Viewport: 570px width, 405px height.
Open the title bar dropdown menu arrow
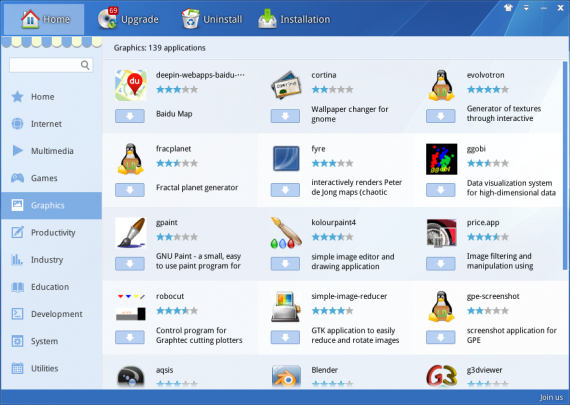click(526, 8)
